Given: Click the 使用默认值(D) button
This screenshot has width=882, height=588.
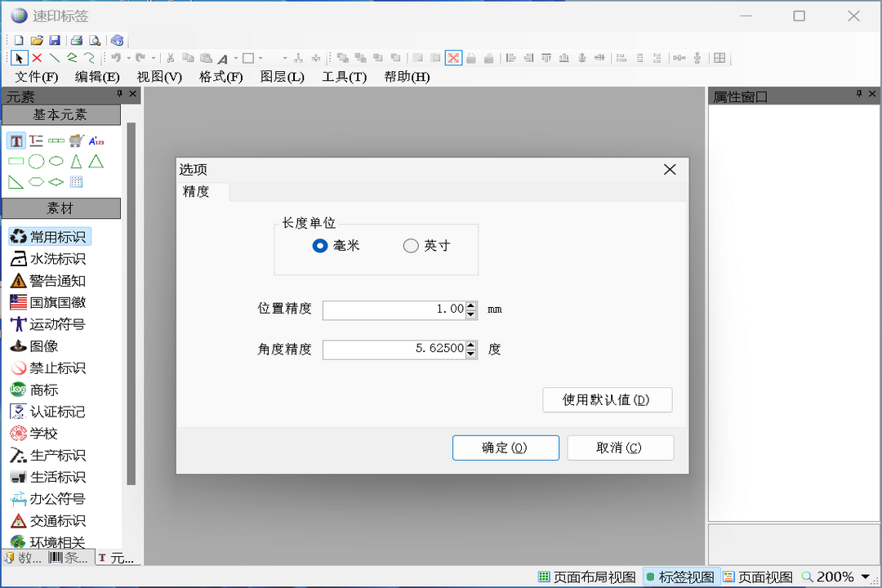Looking at the screenshot, I should click(607, 400).
